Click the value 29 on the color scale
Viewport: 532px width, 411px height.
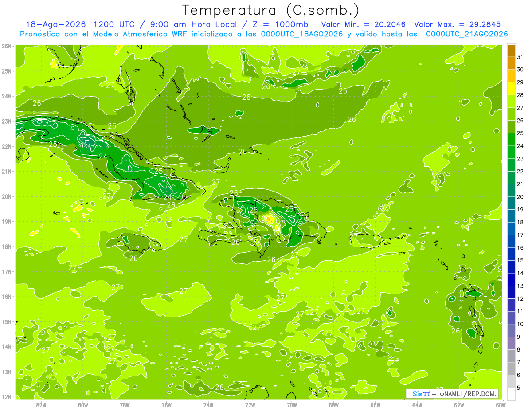(x=520, y=82)
